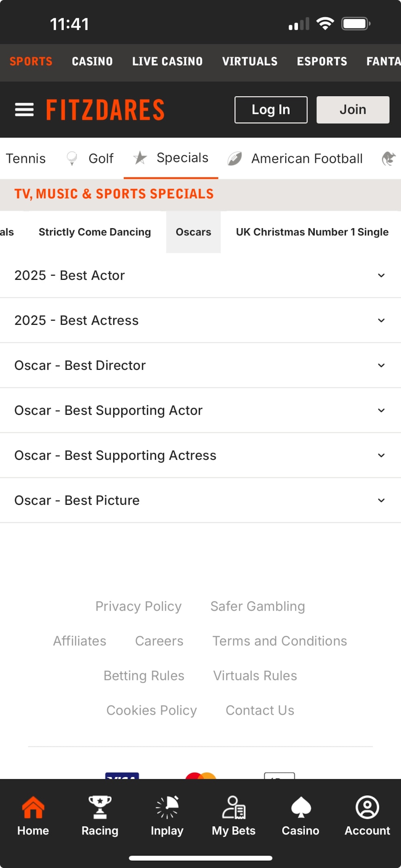
Task: Open My Bets slip icon
Action: [x=234, y=807]
